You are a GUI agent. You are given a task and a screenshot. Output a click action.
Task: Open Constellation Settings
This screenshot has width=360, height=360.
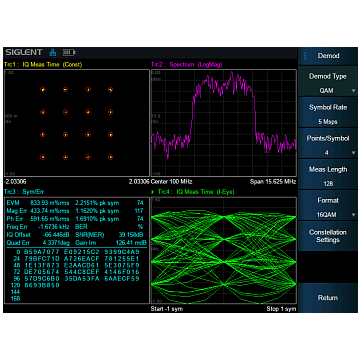pos(328,236)
